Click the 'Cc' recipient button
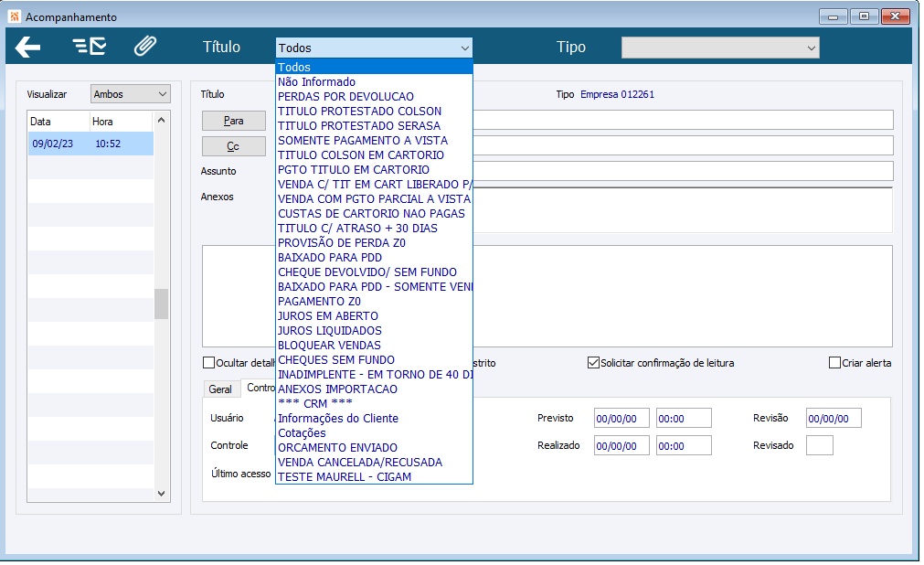Image resolution: width=924 pixels, height=565 pixels. [233, 146]
